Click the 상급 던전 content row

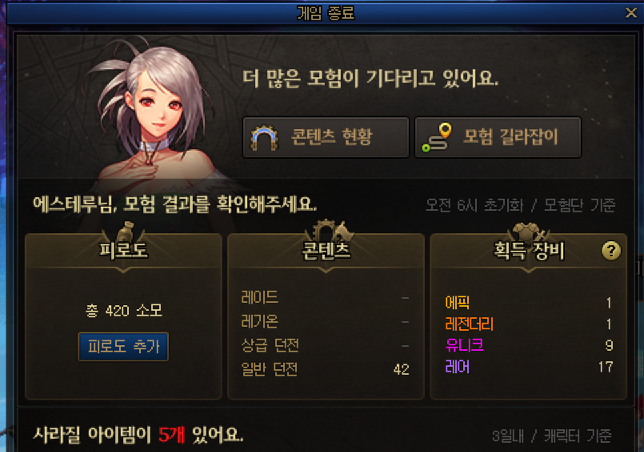point(325,346)
